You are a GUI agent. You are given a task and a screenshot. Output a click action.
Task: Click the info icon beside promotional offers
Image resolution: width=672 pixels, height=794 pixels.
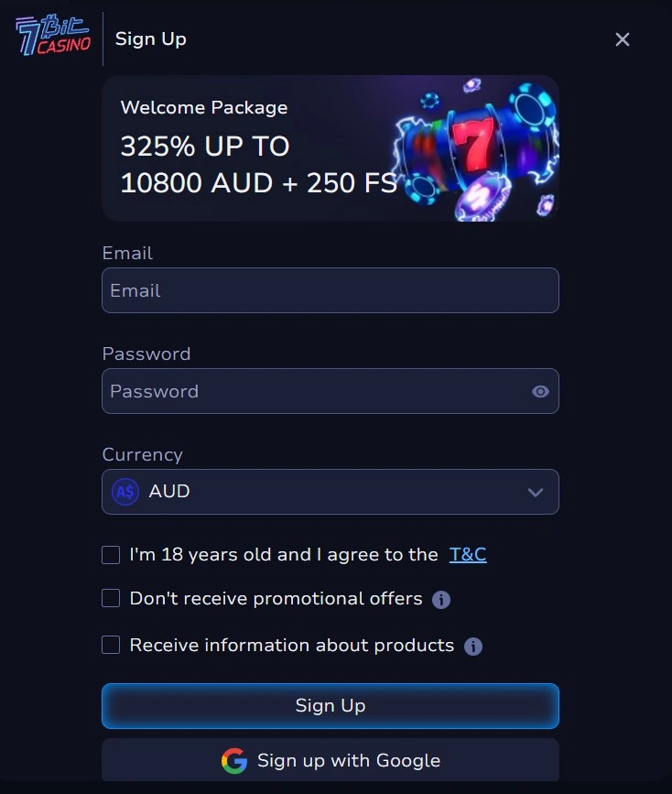[x=441, y=599]
